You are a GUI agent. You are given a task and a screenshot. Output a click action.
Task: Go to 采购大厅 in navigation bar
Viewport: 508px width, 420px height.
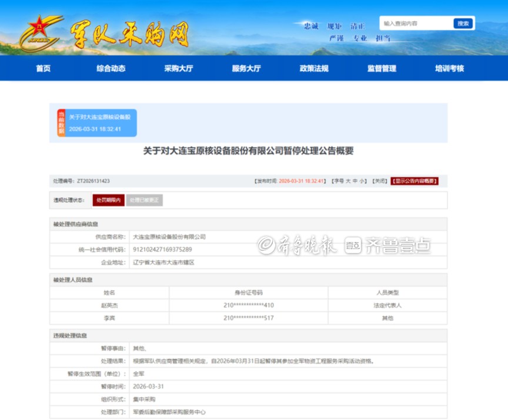[179, 68]
